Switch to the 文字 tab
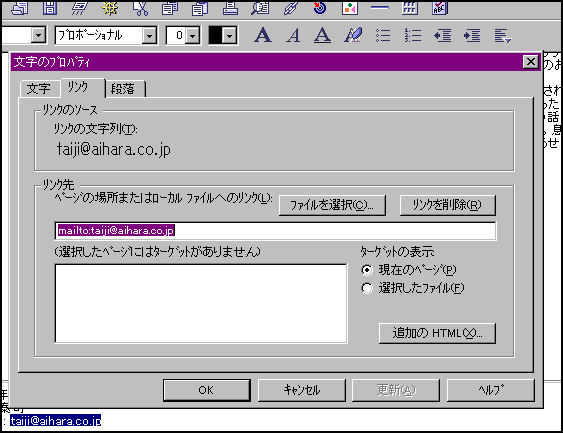Viewport: 563px width, 433px height. pyautogui.click(x=39, y=88)
